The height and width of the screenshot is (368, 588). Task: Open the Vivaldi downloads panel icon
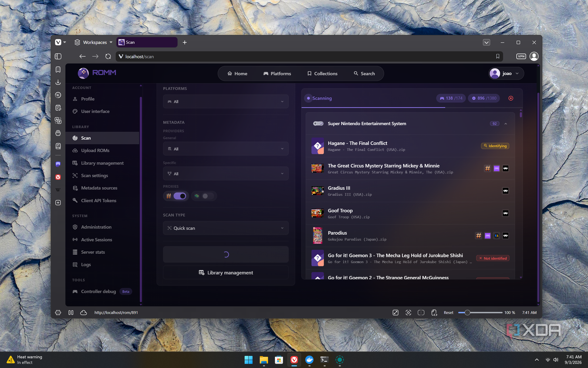tap(58, 82)
